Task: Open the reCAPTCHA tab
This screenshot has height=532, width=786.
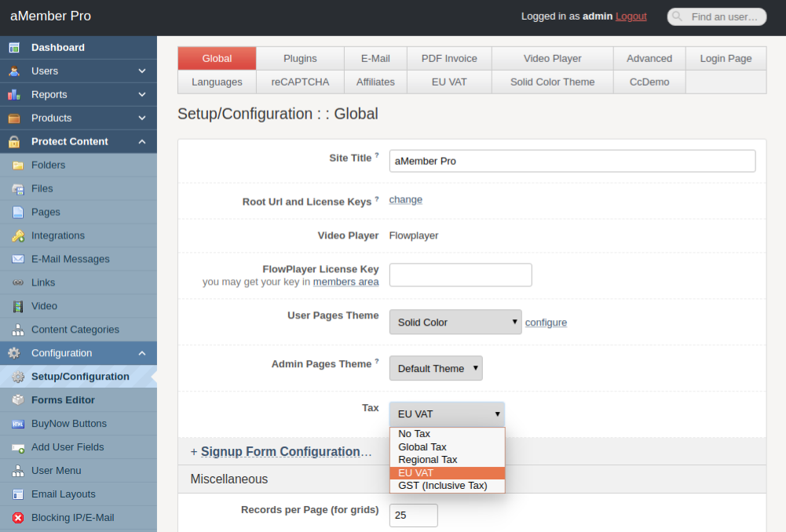Action: 300,82
